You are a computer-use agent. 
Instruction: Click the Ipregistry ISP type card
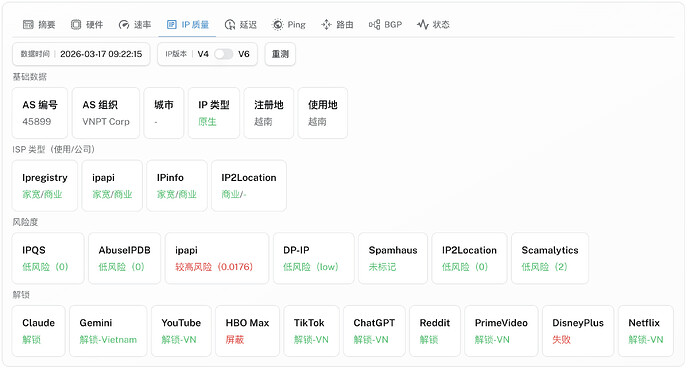point(45,185)
